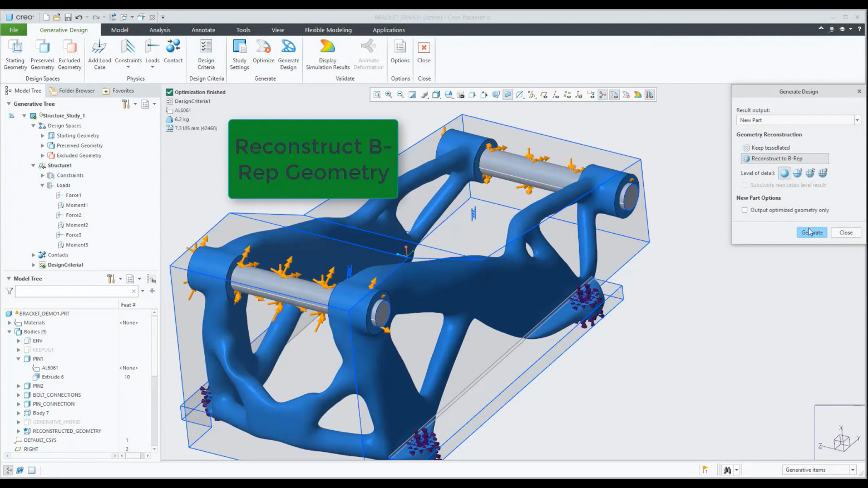Switch to the Flexible Modeling tab

point(328,30)
